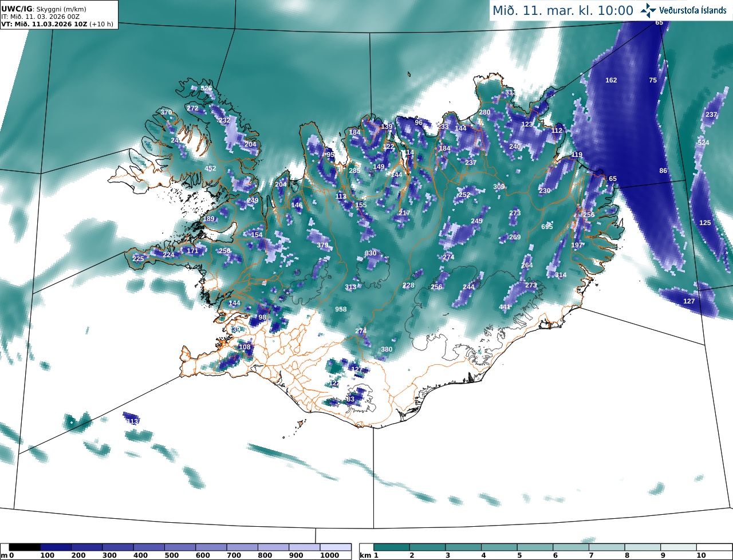The width and height of the screenshot is (733, 560).
Task: Click the 189 visibility value
Action: pos(208,219)
